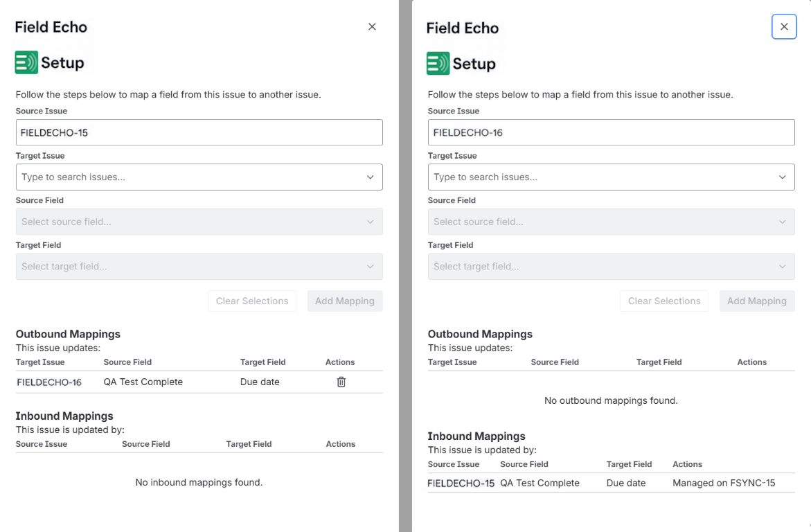Close the left Field Echo dialog
This screenshot has height=532, width=811.
[372, 26]
